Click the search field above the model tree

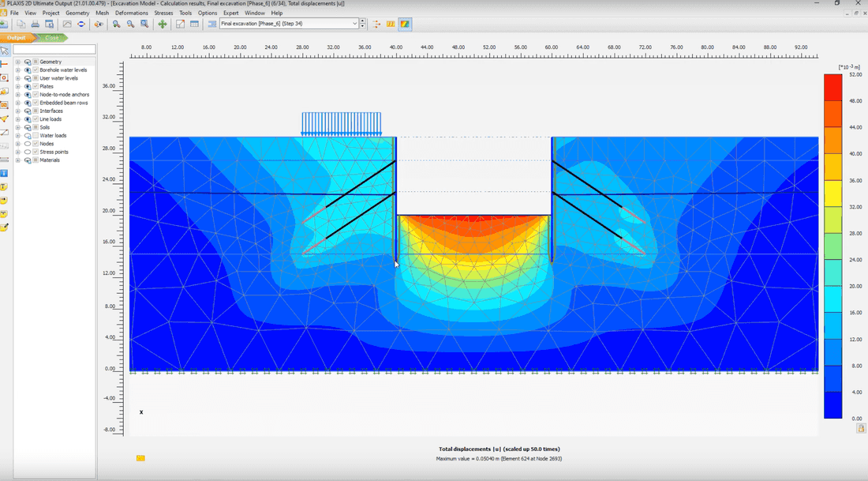[54, 50]
